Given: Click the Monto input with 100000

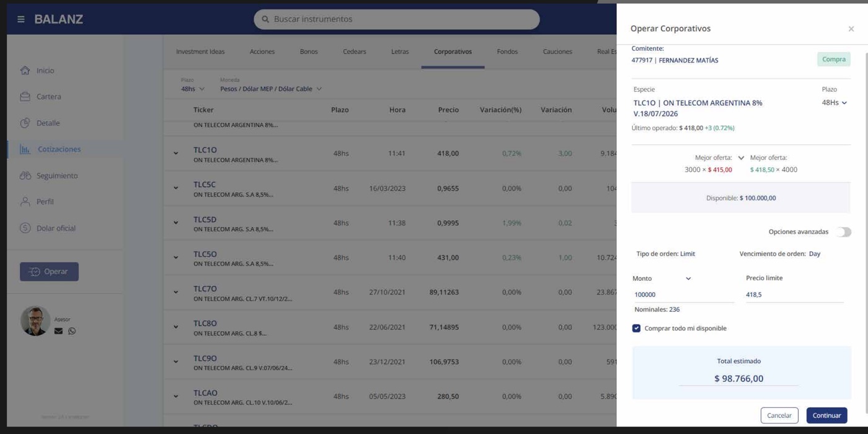Looking at the screenshot, I should click(683, 295).
